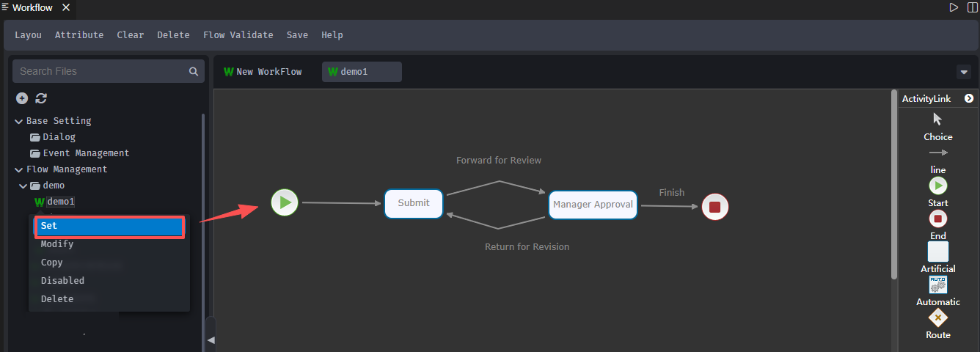Image resolution: width=980 pixels, height=352 pixels.
Task: Select the Start node icon in palette
Action: pos(938,186)
